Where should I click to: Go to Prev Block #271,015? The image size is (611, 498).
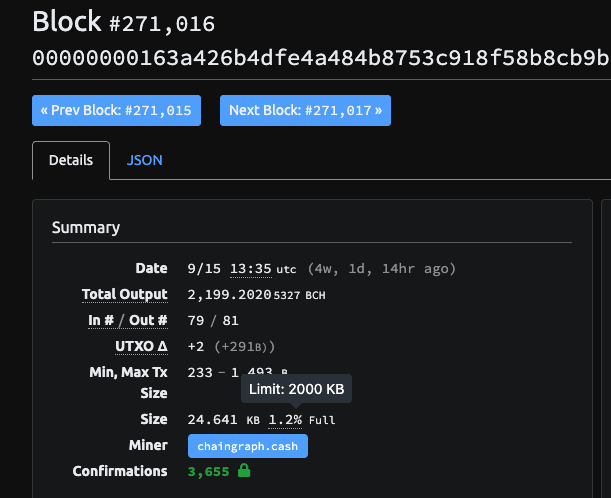click(117, 110)
